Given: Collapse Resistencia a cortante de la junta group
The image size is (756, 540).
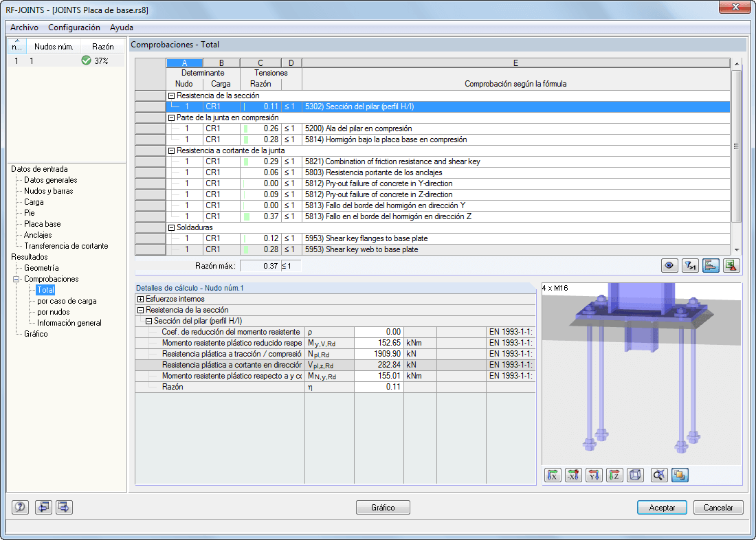Looking at the screenshot, I should click(x=171, y=150).
